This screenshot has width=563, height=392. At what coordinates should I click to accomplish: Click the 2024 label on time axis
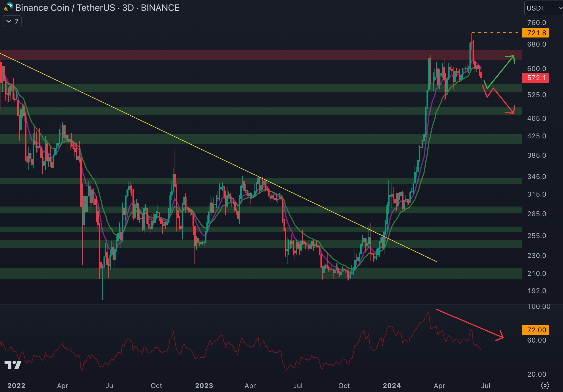click(392, 385)
